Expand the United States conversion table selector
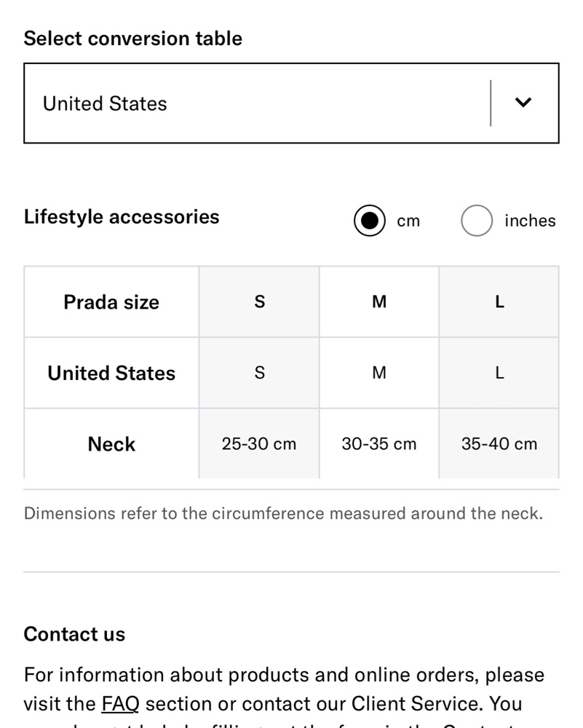 [x=291, y=103]
